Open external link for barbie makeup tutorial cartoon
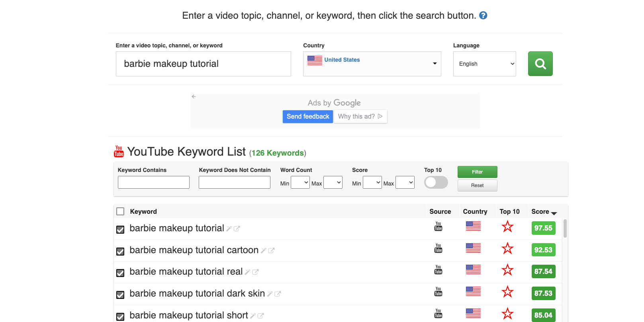644x322 pixels. [x=271, y=250]
